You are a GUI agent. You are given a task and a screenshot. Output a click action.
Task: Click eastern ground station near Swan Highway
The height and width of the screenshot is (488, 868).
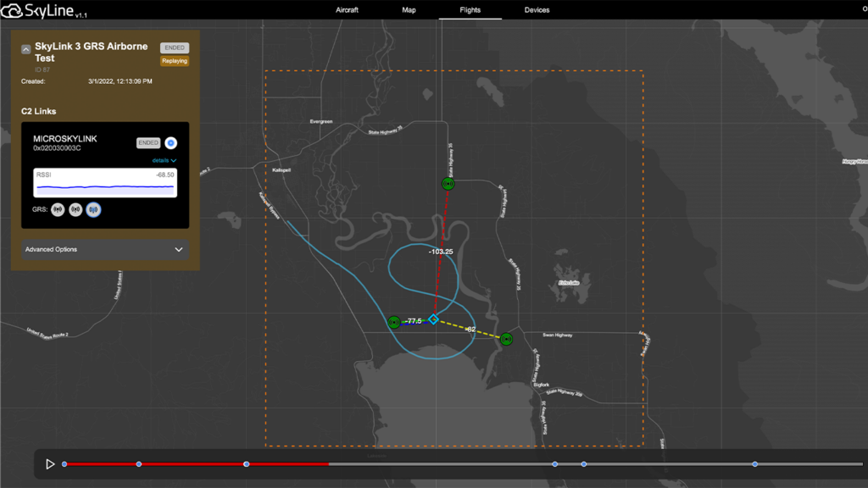(506, 339)
